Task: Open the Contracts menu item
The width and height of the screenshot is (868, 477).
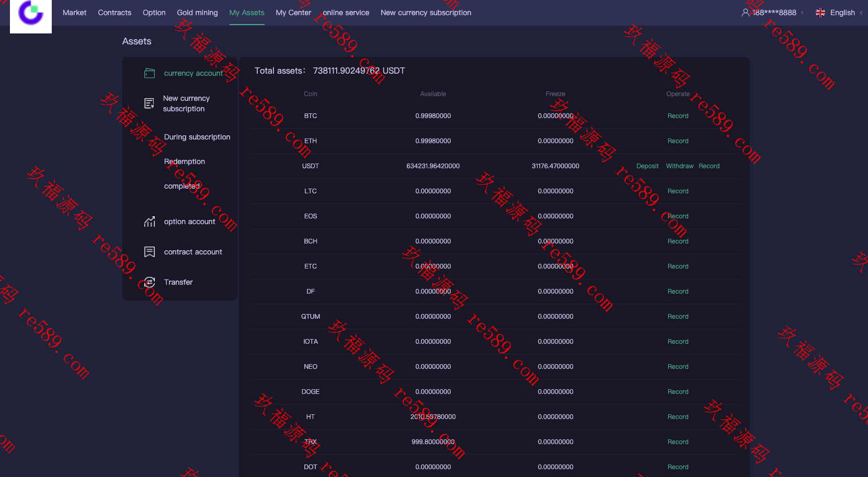Action: pyautogui.click(x=115, y=13)
